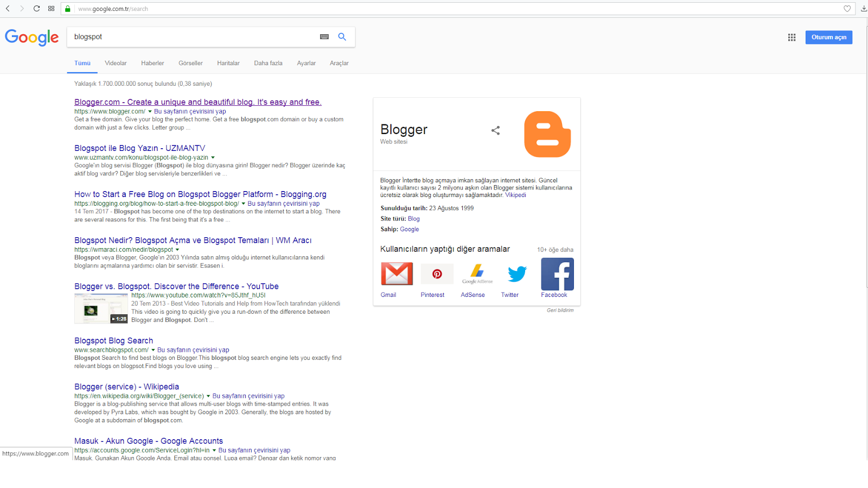Open Blogspot ile Blog Yazın UZMANTV result
868x488 pixels.
[x=139, y=148]
